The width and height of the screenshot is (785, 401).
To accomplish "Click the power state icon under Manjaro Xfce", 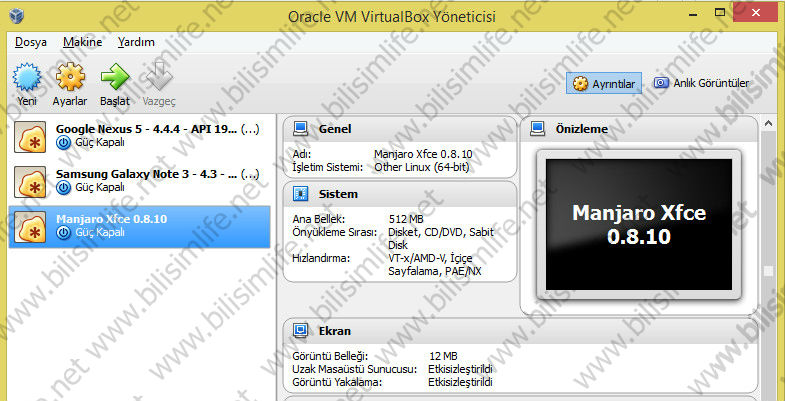I will [x=63, y=233].
